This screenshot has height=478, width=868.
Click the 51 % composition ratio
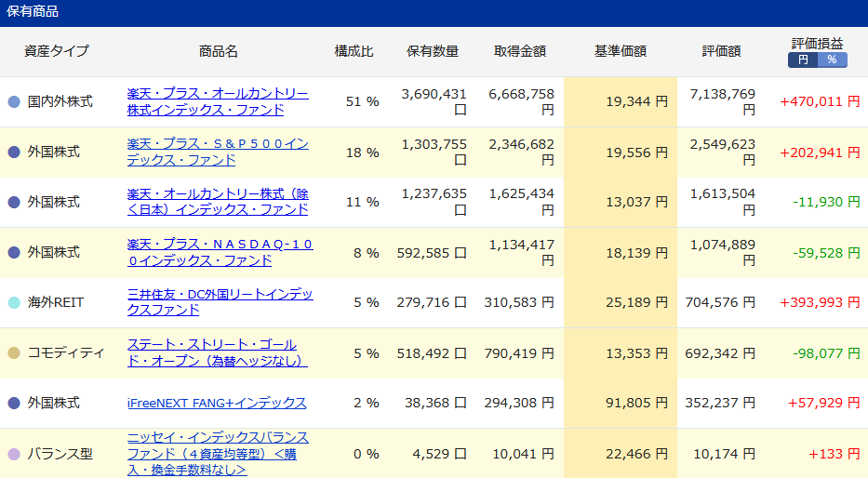(x=363, y=101)
